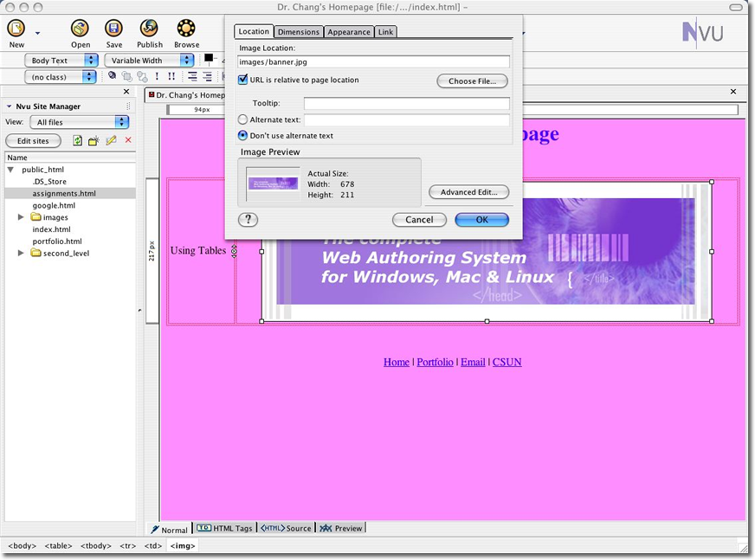The height and width of the screenshot is (560, 755).
Task: Click the Image Location input field
Action: point(373,61)
